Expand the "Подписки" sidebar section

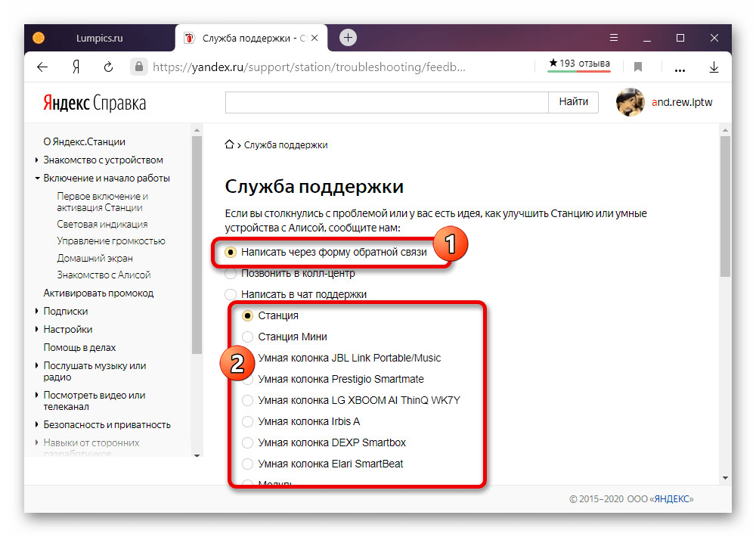tap(37, 311)
